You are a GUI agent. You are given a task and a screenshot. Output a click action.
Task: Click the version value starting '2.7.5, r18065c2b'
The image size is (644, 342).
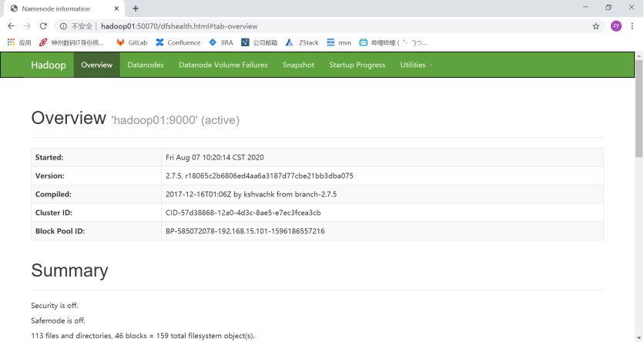(x=260, y=176)
